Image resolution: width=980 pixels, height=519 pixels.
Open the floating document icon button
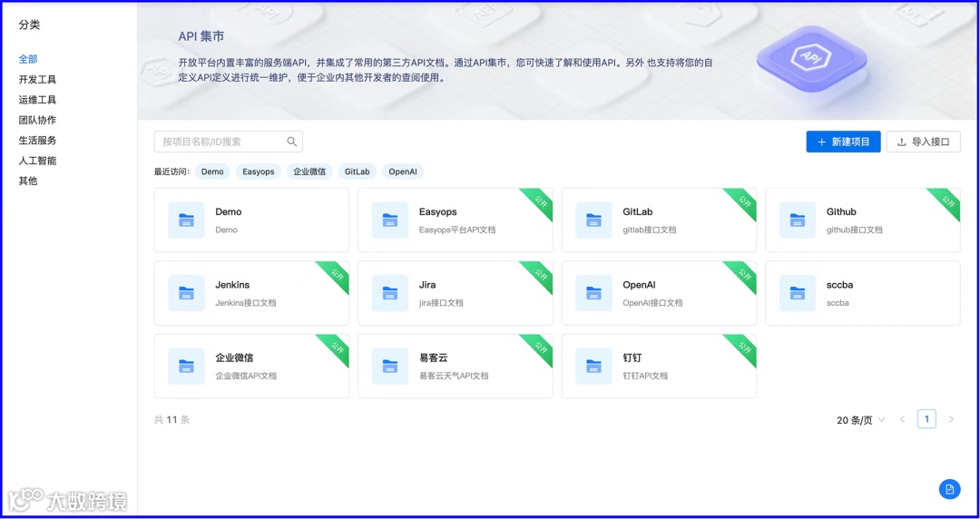coord(950,489)
